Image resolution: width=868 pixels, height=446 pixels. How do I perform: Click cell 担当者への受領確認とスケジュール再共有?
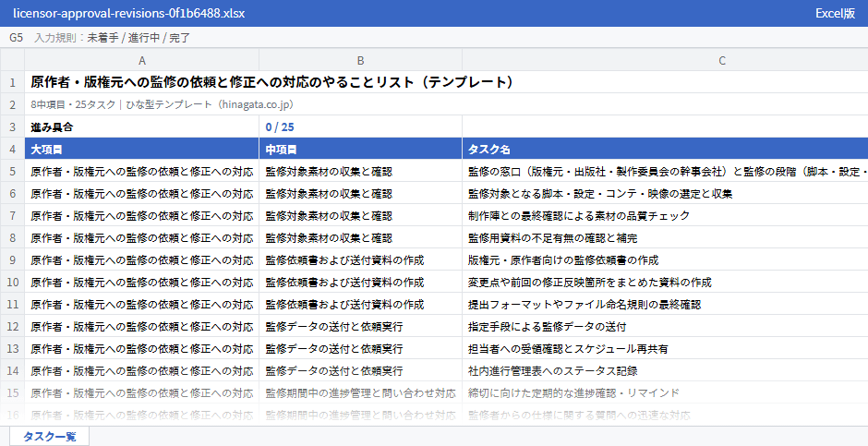point(666,349)
